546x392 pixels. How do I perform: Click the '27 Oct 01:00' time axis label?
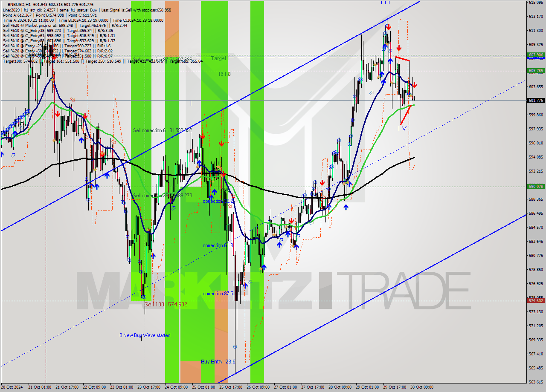285,388
